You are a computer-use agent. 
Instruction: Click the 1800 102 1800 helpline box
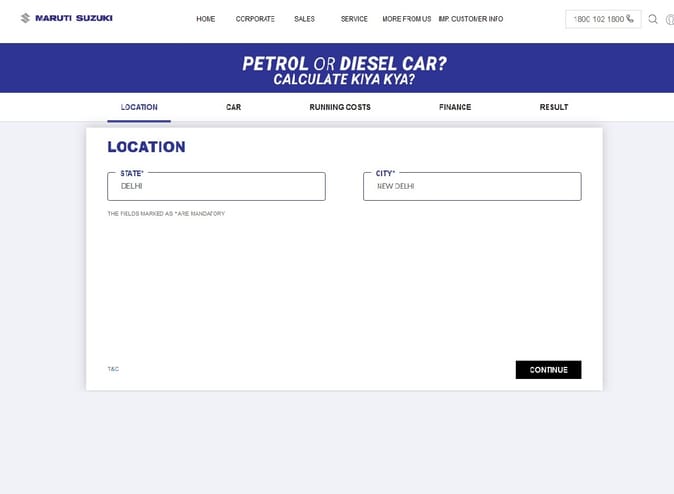click(x=603, y=19)
